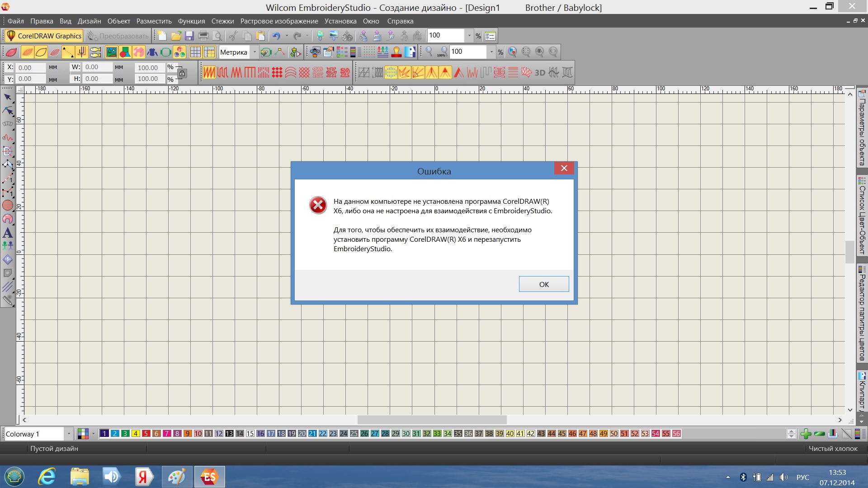Image resolution: width=868 pixels, height=488 pixels.
Task: Toggle the proportional scaling lock
Action: 182,73
